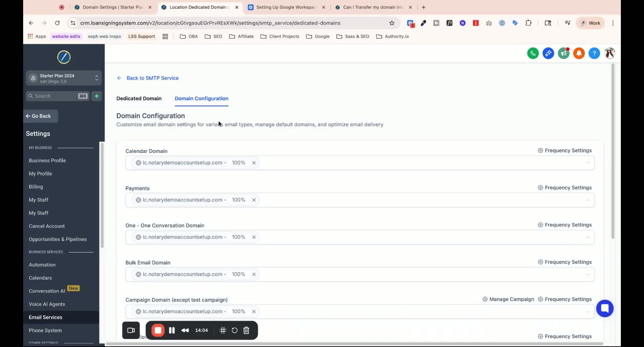Click Manage Campaign link
This screenshot has width=644, height=347.
pyautogui.click(x=508, y=299)
